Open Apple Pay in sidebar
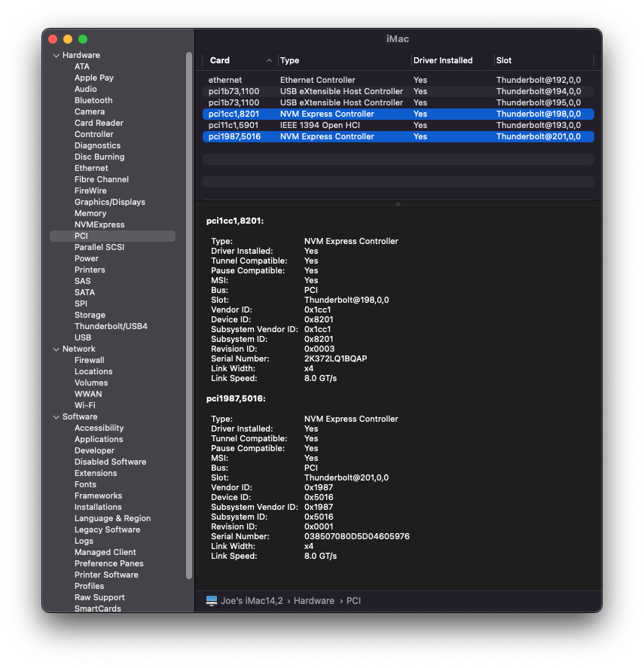This screenshot has width=644, height=668. [x=93, y=78]
